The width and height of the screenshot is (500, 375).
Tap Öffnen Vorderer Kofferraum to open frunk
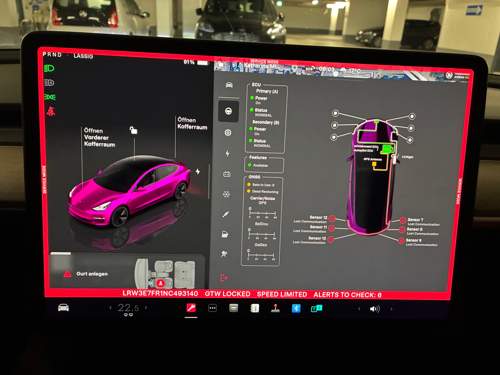99,137
